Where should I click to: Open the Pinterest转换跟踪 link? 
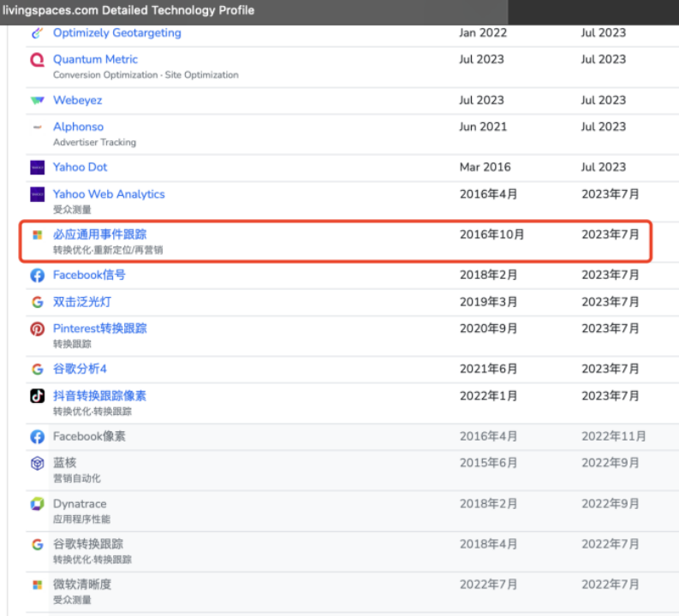(100, 329)
